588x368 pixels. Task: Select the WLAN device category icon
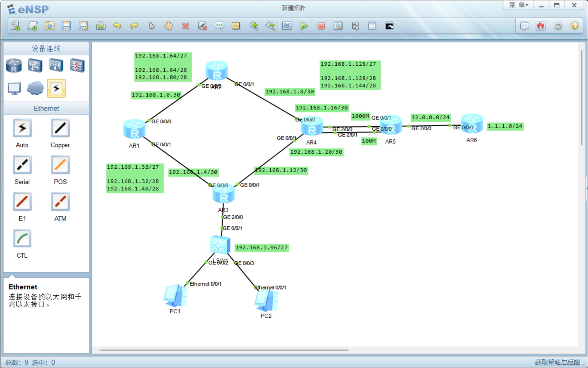click(56, 65)
